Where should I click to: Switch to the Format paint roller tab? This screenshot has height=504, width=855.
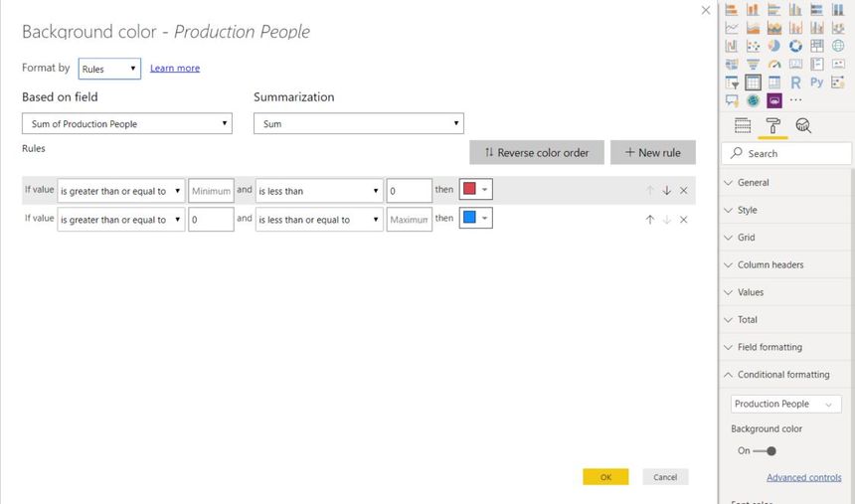(772, 125)
